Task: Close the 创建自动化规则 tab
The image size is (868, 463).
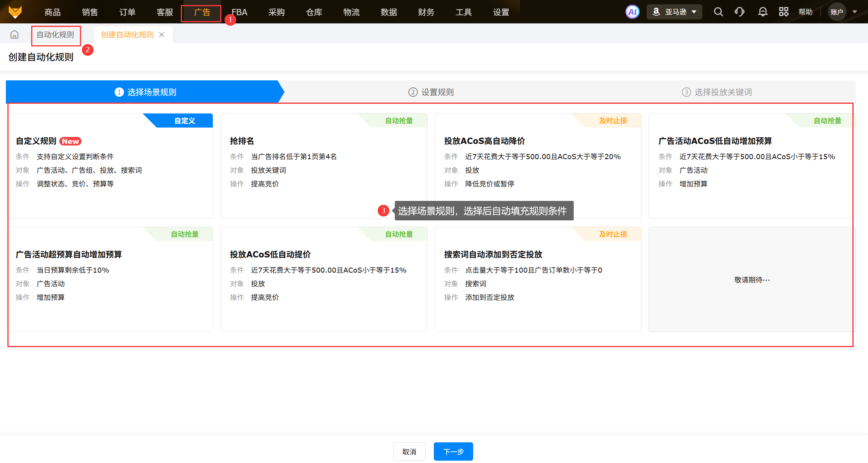Action: (x=162, y=35)
